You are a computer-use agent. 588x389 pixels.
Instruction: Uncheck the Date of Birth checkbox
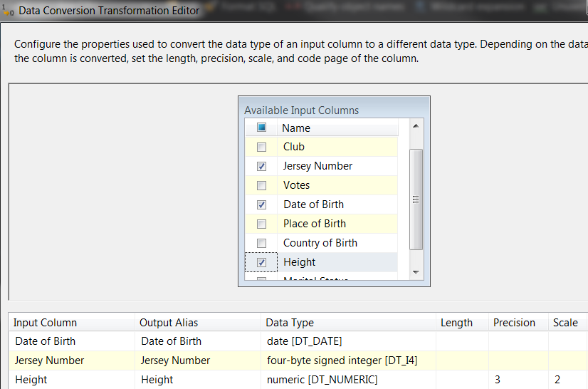261,204
